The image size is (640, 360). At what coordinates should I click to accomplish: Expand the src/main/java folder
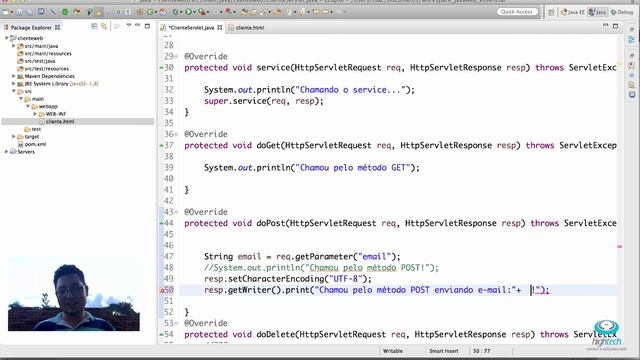(x=13, y=46)
